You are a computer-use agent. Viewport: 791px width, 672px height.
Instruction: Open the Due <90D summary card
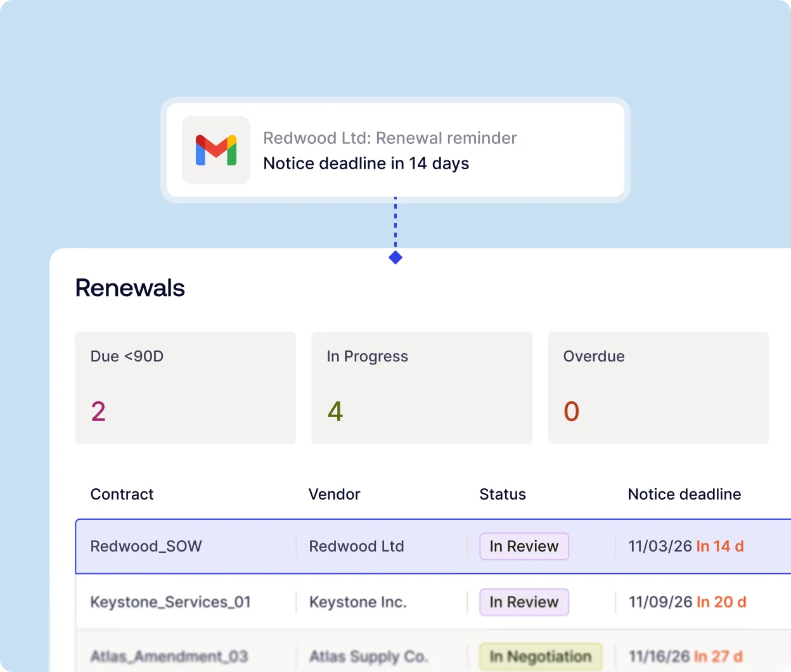pyautogui.click(x=186, y=388)
